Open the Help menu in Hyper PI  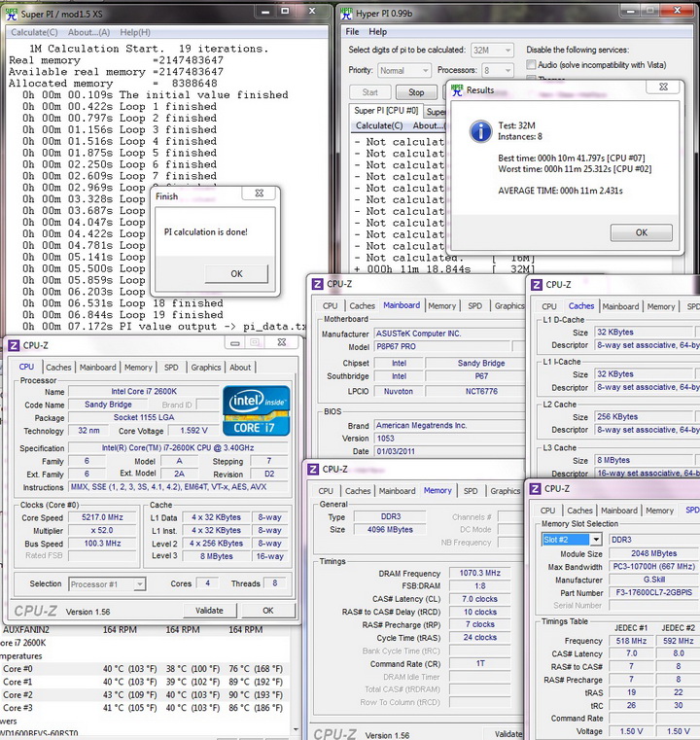pyautogui.click(x=377, y=32)
